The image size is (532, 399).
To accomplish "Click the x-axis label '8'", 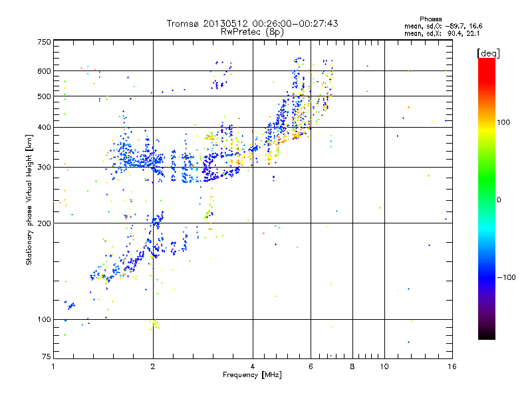I will coord(352,366).
